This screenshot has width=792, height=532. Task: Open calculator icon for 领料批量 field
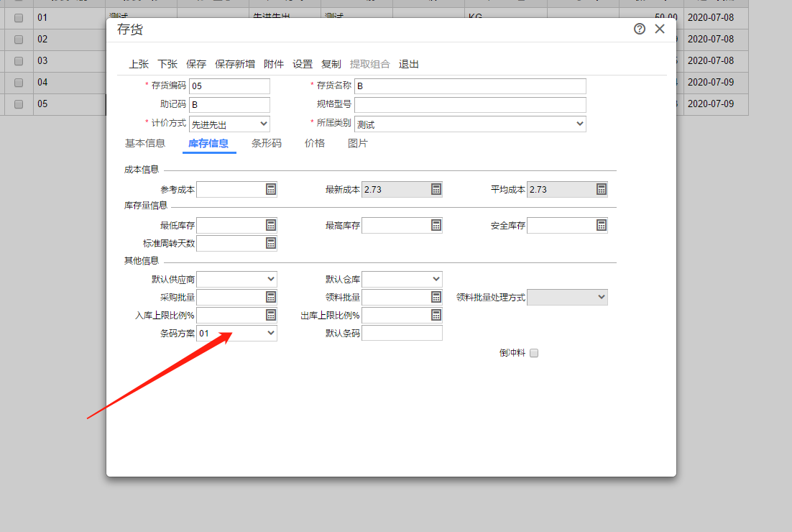[x=436, y=297]
